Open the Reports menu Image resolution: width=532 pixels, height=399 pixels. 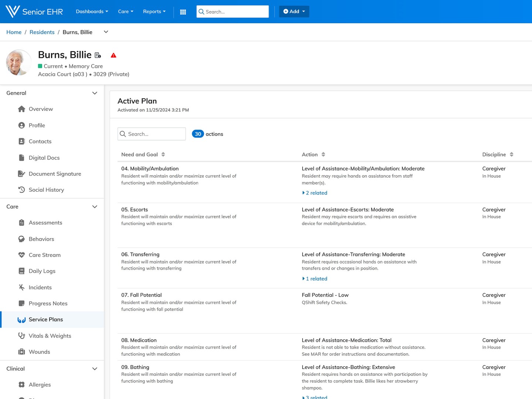coord(154,11)
